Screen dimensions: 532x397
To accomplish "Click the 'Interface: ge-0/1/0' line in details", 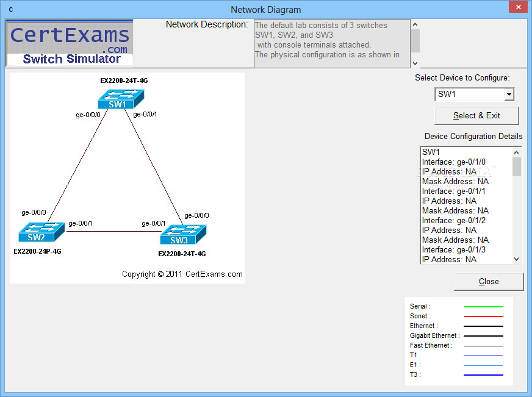I will pyautogui.click(x=454, y=162).
